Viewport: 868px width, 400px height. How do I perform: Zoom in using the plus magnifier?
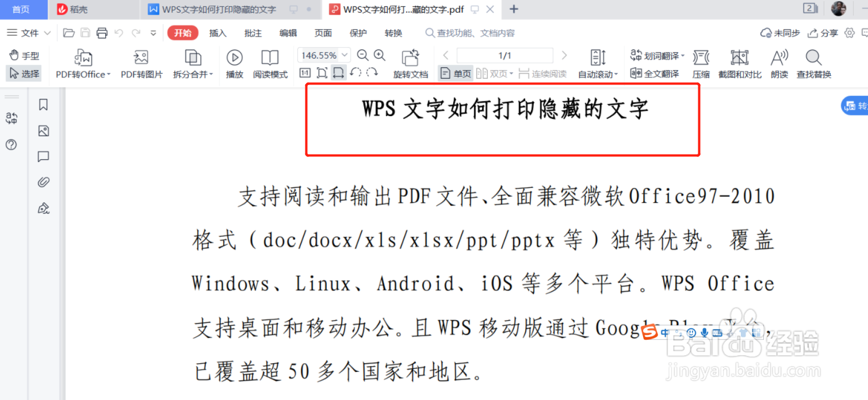[x=380, y=55]
